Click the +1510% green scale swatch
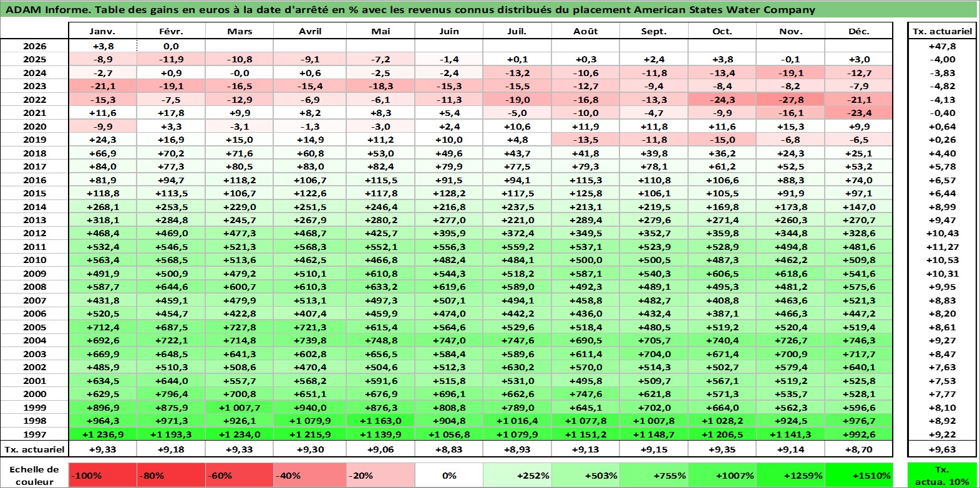 (x=858, y=475)
